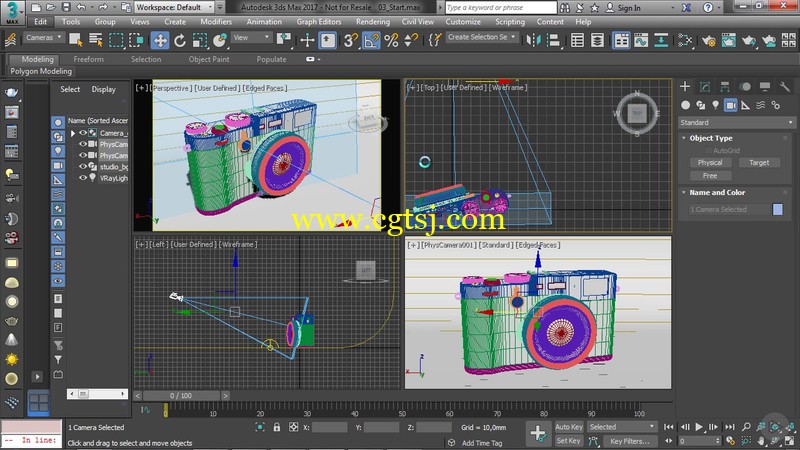
Task: Click the Mirror tool icon
Action: pyautogui.click(x=533, y=40)
